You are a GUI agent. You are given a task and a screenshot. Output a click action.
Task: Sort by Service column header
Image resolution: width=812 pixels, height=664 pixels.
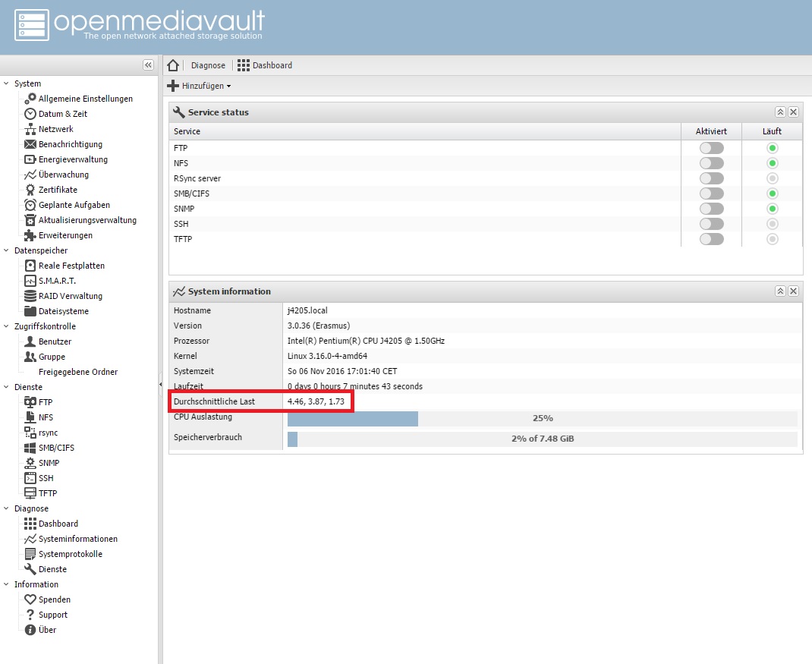(x=425, y=131)
